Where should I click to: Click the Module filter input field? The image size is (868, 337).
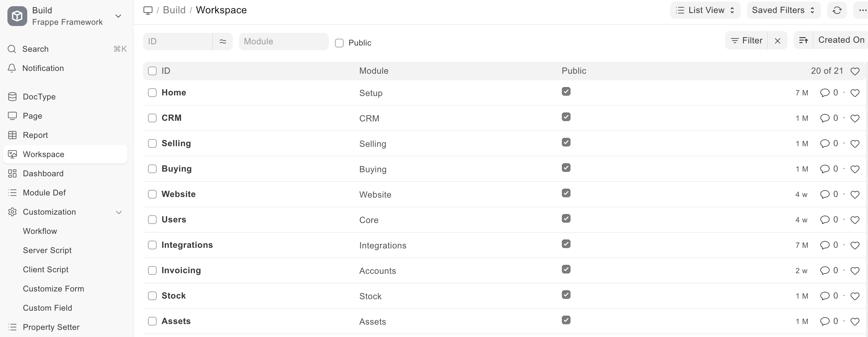click(x=283, y=42)
